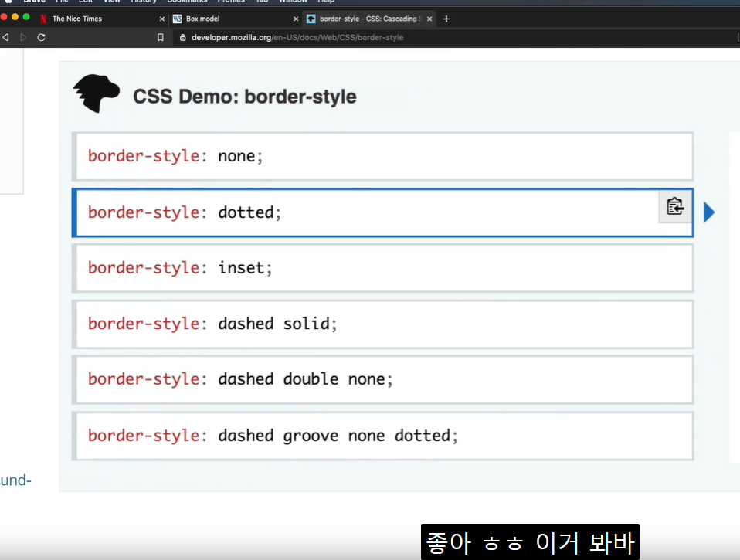Choose the border-style: none example
This screenshot has height=560, width=740.
(x=382, y=156)
